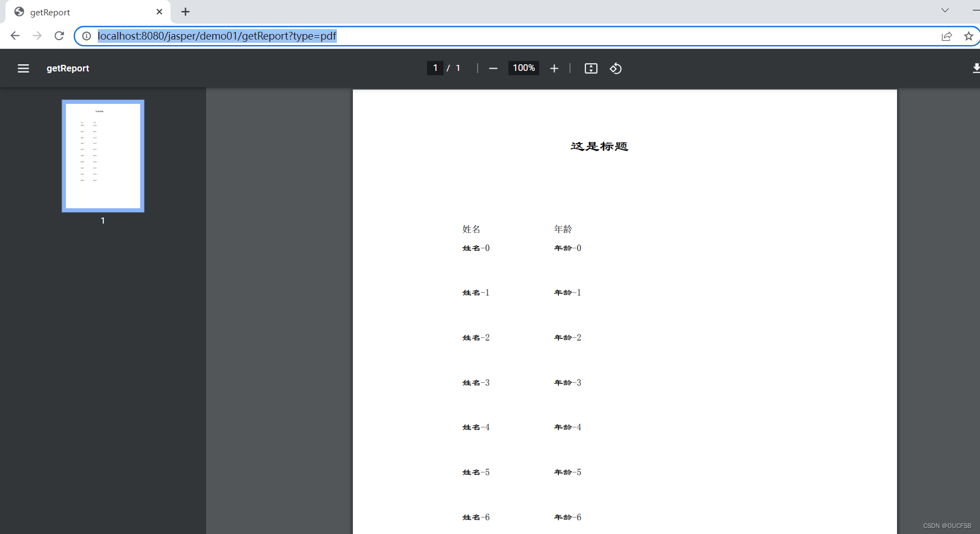Click the 年龄-6 cell
The width and height of the screenshot is (980, 534).
click(x=568, y=518)
